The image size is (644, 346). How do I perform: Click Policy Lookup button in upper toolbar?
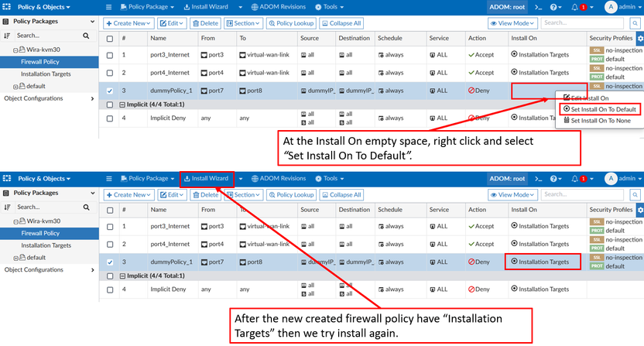[291, 23]
